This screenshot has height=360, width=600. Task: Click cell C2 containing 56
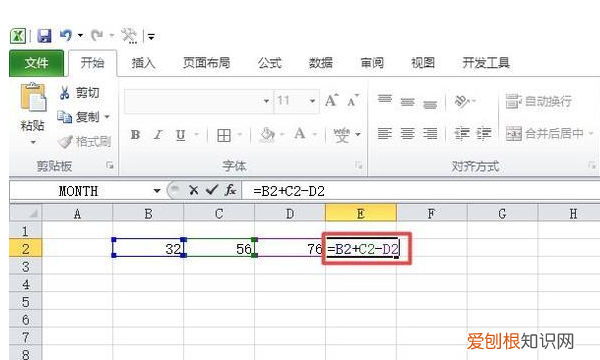coord(219,248)
